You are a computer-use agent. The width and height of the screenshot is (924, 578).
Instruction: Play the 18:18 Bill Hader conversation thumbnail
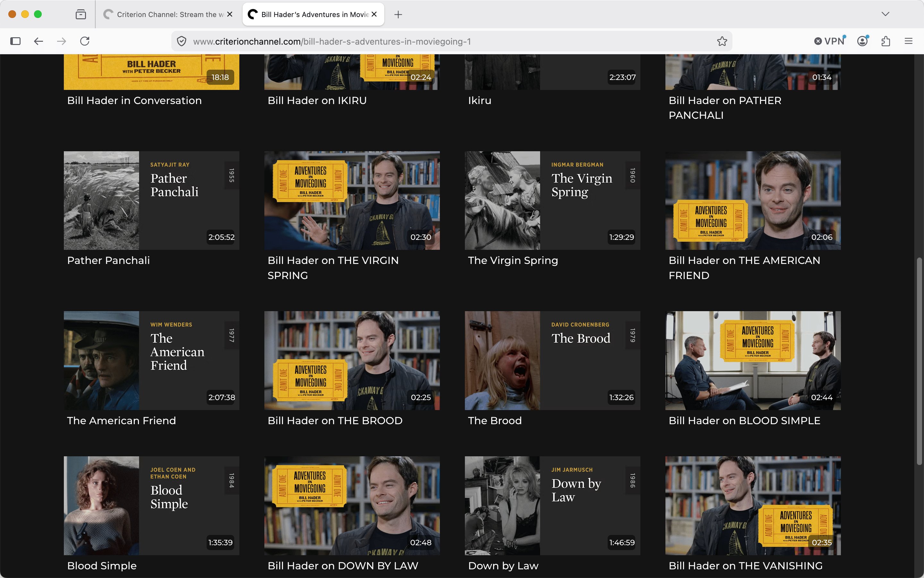click(x=151, y=72)
